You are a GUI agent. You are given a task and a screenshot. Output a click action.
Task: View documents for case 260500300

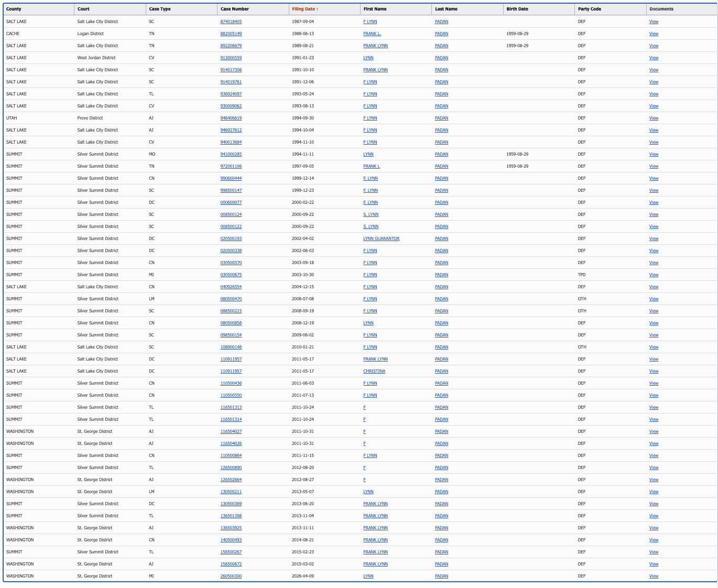point(654,576)
